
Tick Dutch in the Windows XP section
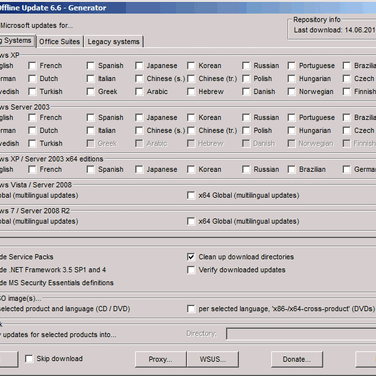[32, 79]
